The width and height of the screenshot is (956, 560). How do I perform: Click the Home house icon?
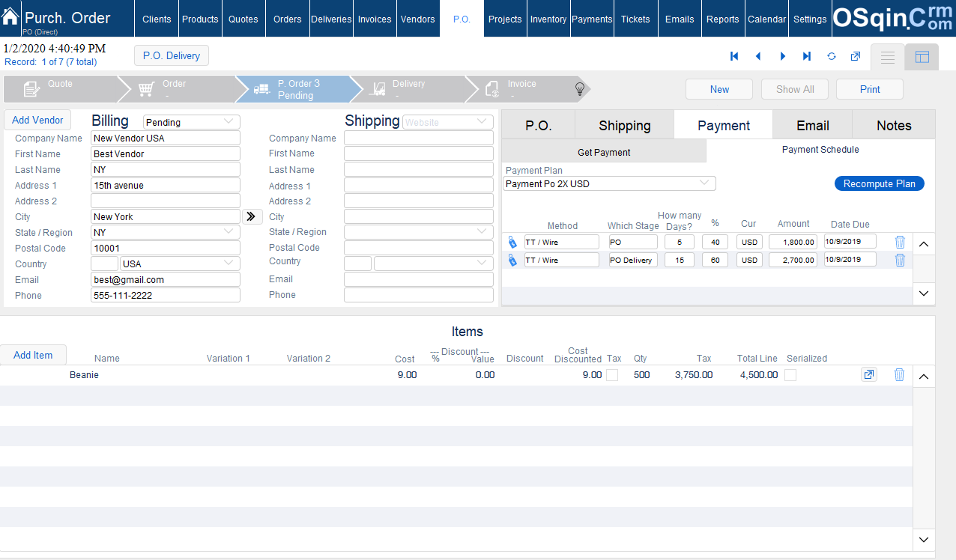tap(10, 17)
